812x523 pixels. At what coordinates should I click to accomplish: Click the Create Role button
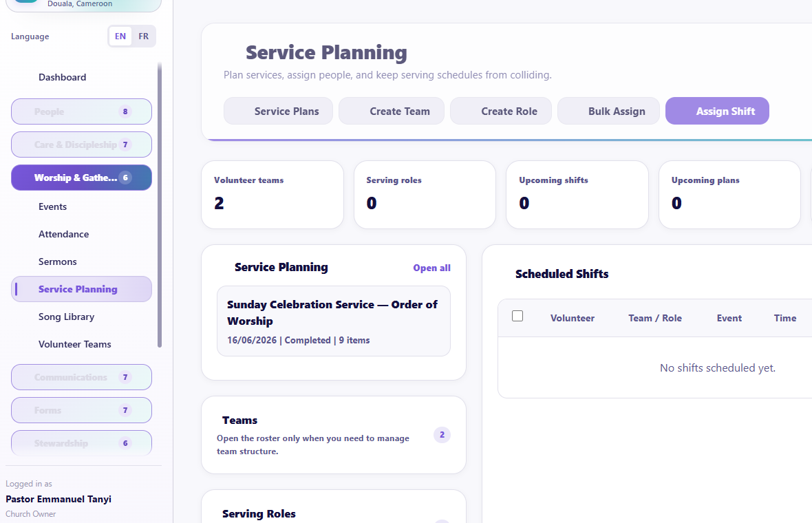(x=501, y=111)
